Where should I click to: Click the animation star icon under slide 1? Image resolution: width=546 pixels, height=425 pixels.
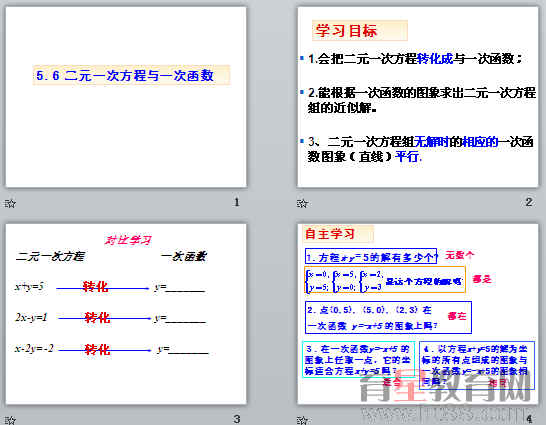coord(10,203)
